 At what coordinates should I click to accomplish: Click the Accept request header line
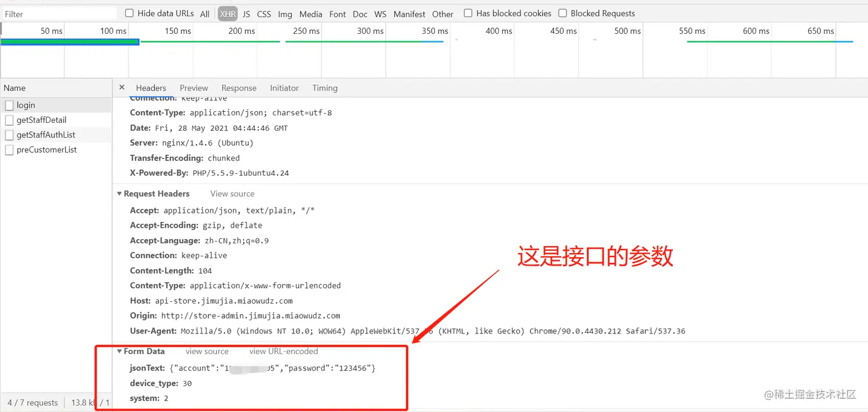coord(222,211)
